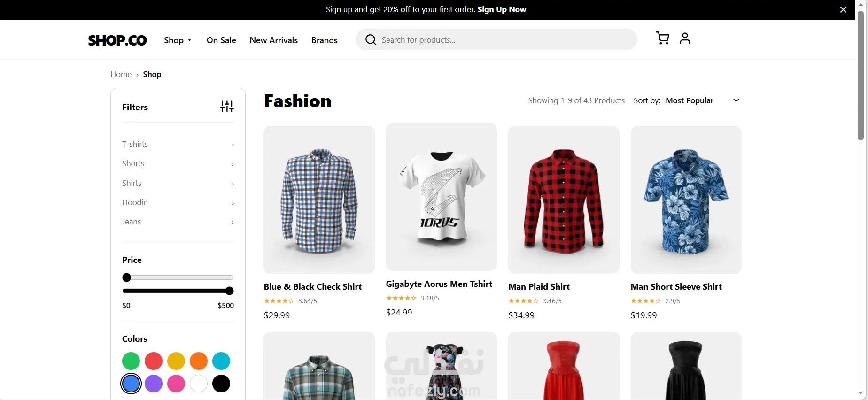Deselect the blue color swatch
This screenshot has height=400, width=868.
(131, 384)
